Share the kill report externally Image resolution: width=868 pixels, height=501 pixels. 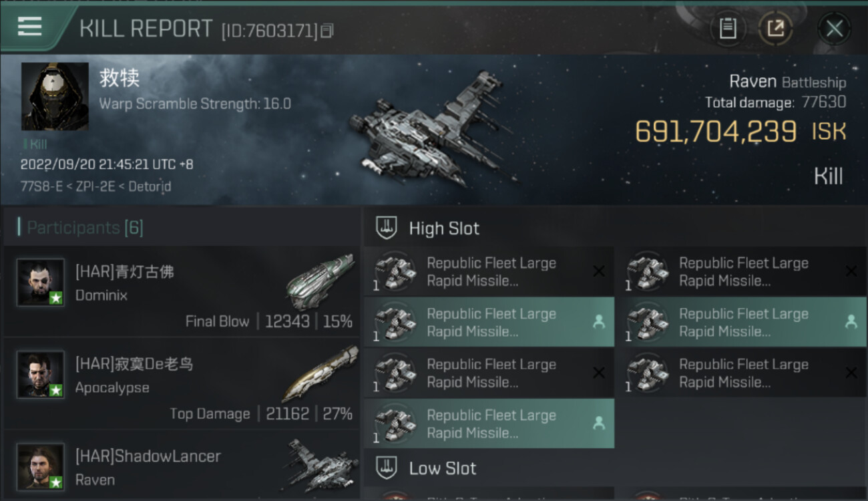tap(775, 29)
